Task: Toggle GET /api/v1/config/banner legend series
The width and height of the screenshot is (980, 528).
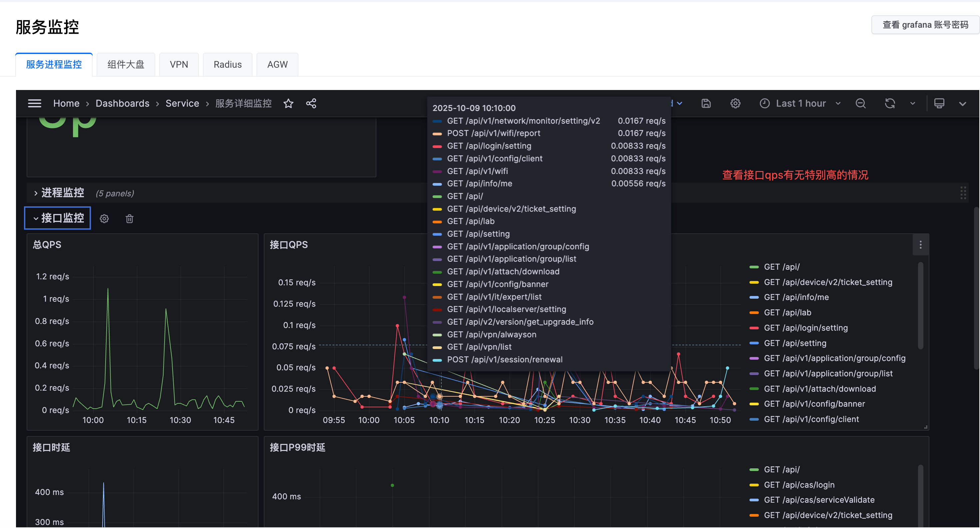Action: pyautogui.click(x=814, y=404)
